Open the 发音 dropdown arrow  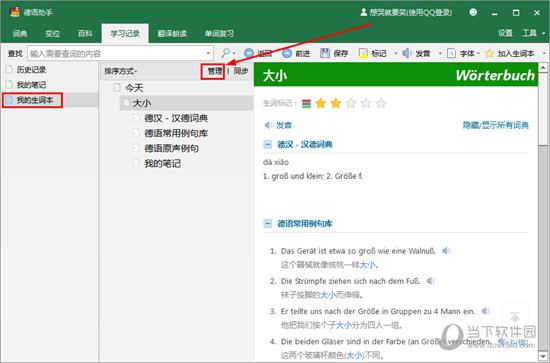coord(440,53)
